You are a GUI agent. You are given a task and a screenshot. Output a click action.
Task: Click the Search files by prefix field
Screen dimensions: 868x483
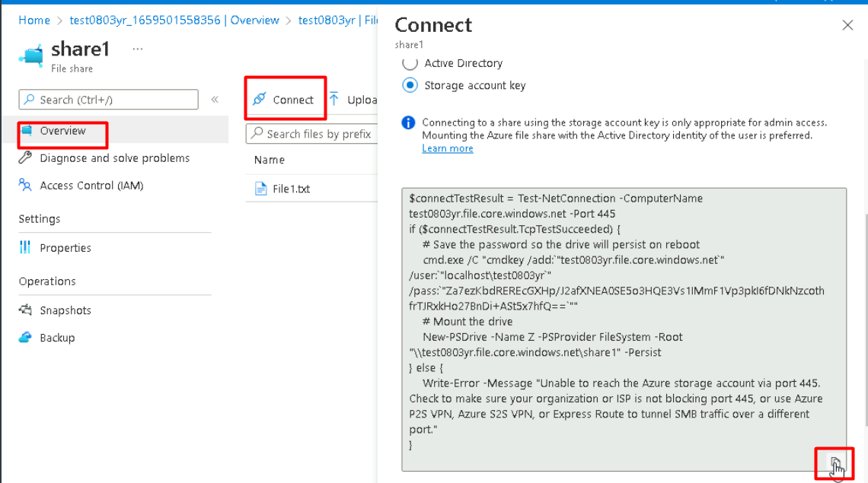pos(311,134)
